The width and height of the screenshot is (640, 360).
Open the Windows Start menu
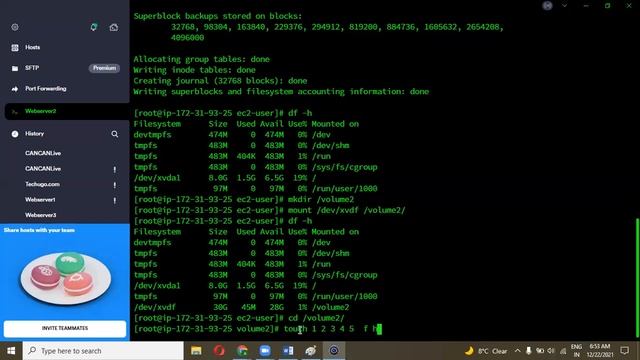coord(11,351)
